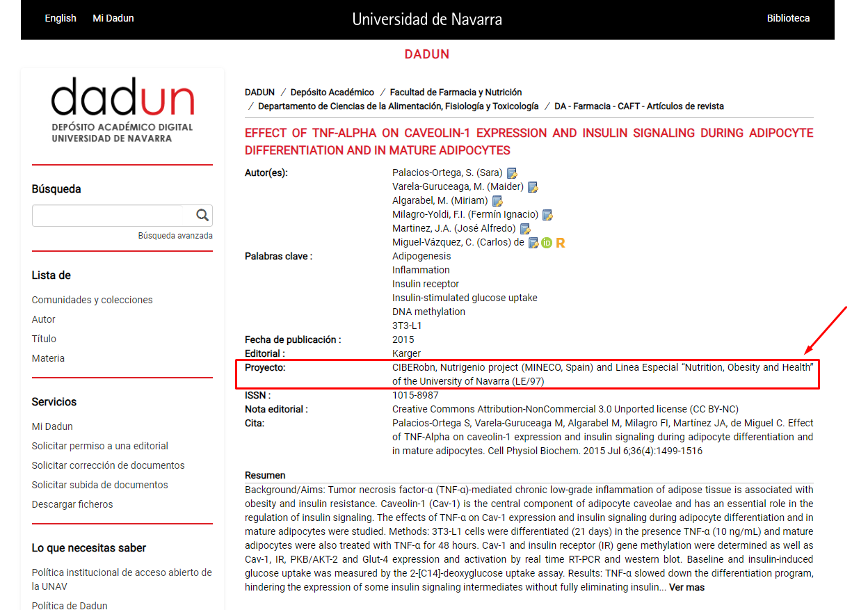Open profile icon beside Milagro-Yoldi, F.I.
The image size is (868, 610).
click(x=547, y=215)
